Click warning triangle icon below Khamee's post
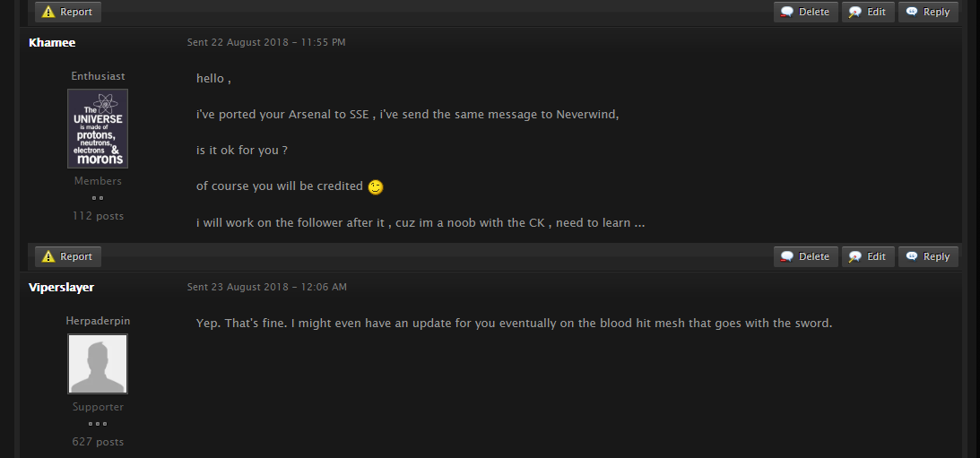 tap(48, 256)
